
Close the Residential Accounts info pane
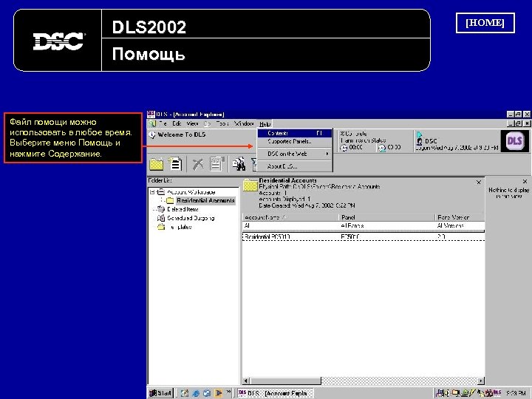479,183
